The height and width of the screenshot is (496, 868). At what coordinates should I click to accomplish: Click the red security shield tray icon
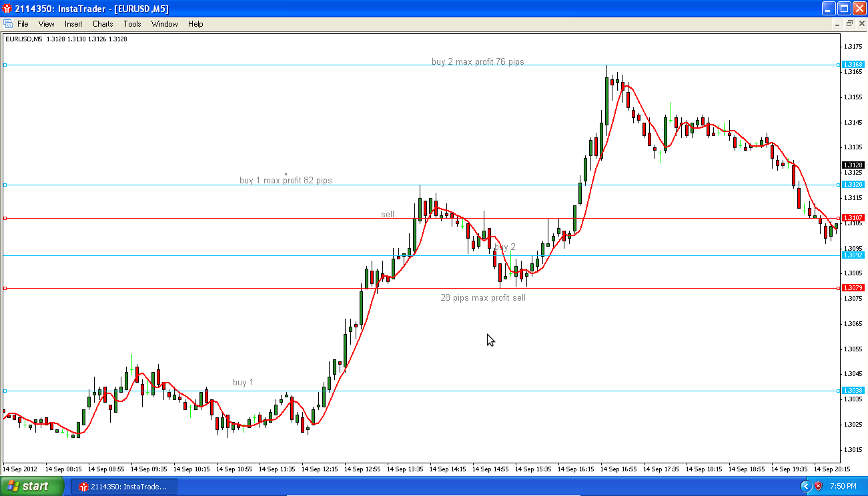[818, 486]
